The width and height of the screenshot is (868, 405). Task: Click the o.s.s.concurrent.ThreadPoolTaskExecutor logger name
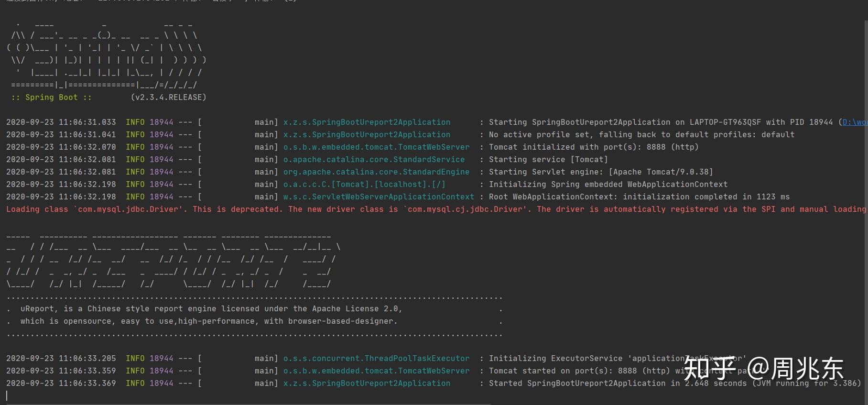[x=376, y=359]
